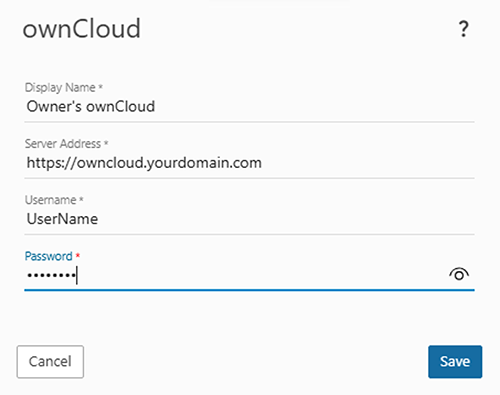Click the ownCloud dialog title

click(82, 29)
